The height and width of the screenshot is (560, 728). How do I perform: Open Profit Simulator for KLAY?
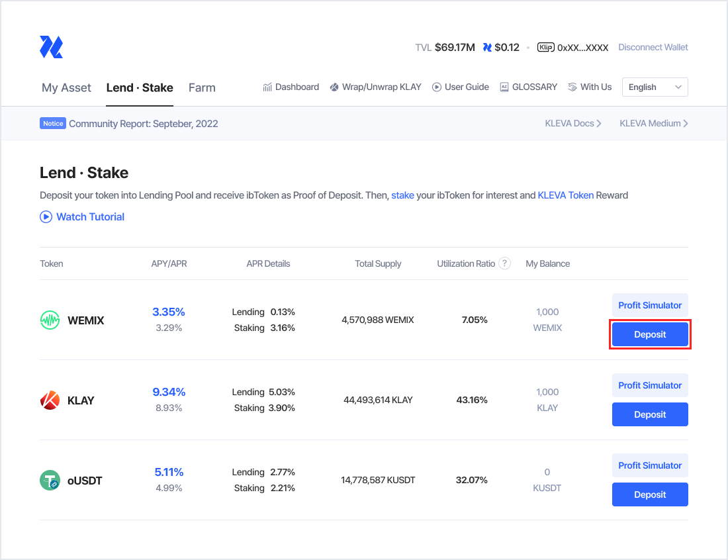[x=649, y=385]
